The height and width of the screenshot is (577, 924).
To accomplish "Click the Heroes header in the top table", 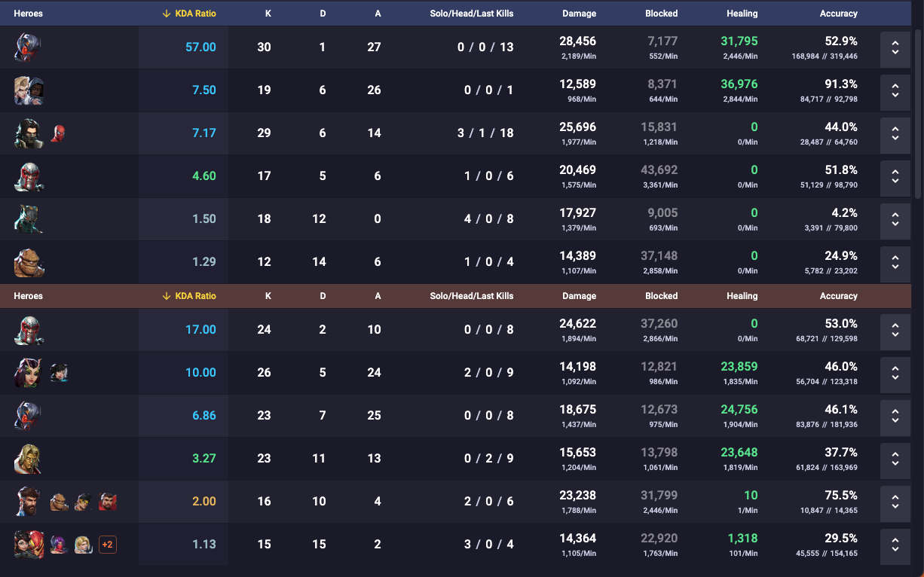I will point(28,14).
